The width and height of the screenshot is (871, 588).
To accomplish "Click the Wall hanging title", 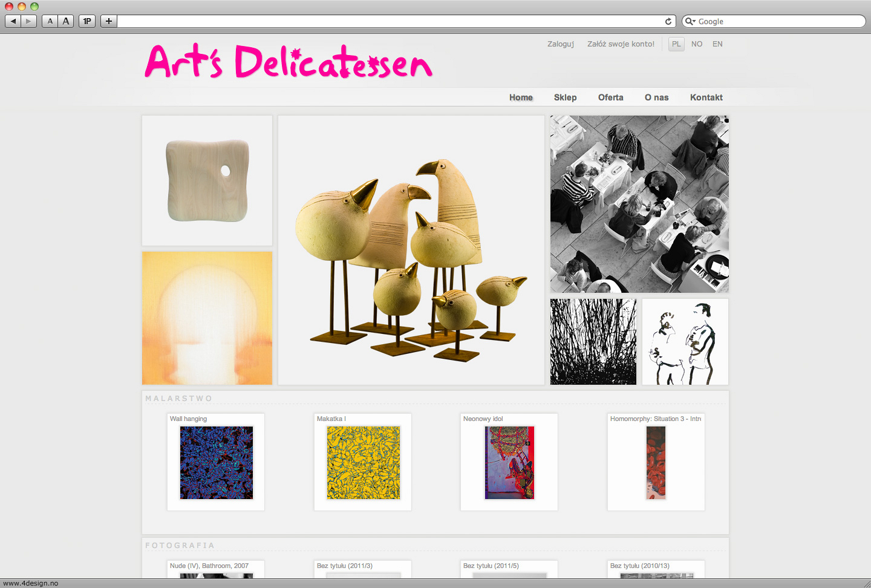I will 188,419.
